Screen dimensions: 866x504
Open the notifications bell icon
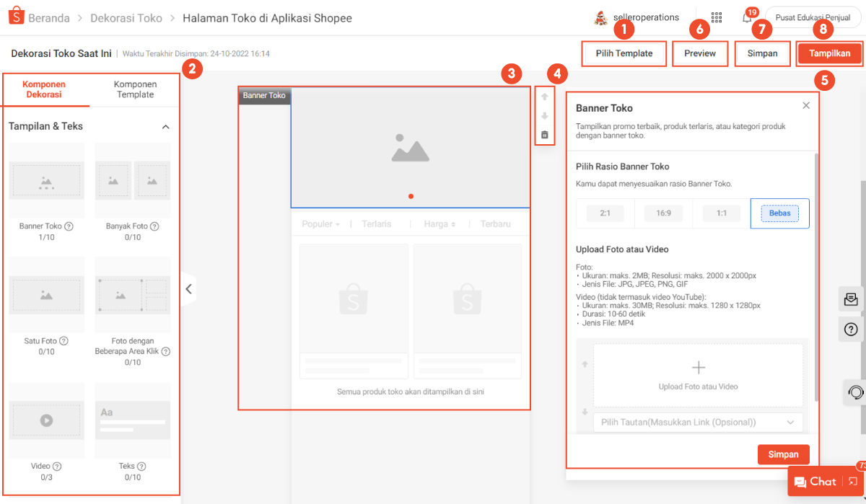747,18
